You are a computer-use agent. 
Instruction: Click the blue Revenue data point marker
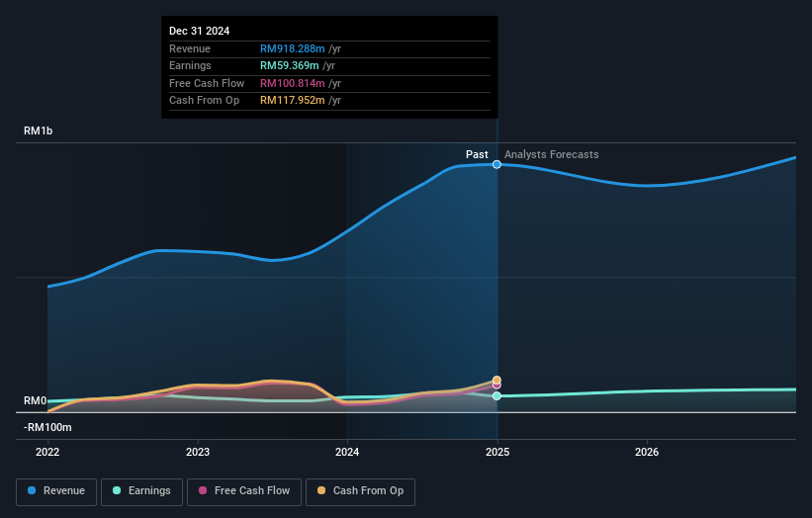tap(496, 164)
